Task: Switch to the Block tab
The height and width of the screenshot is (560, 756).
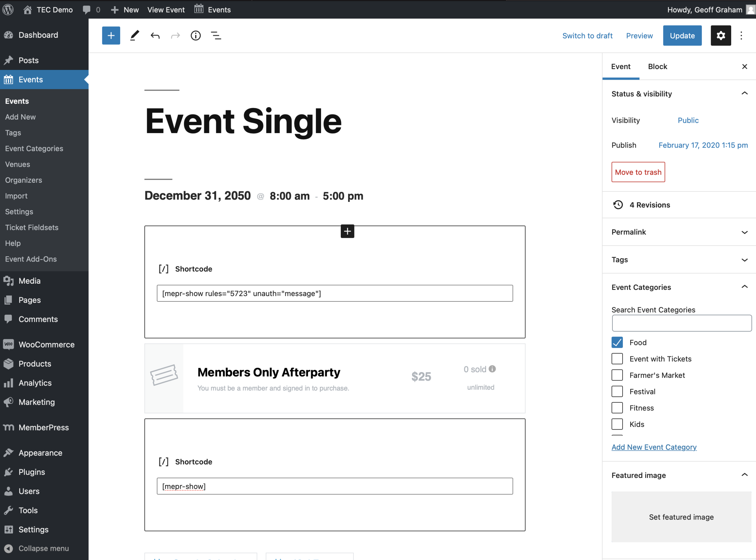Action: click(657, 66)
